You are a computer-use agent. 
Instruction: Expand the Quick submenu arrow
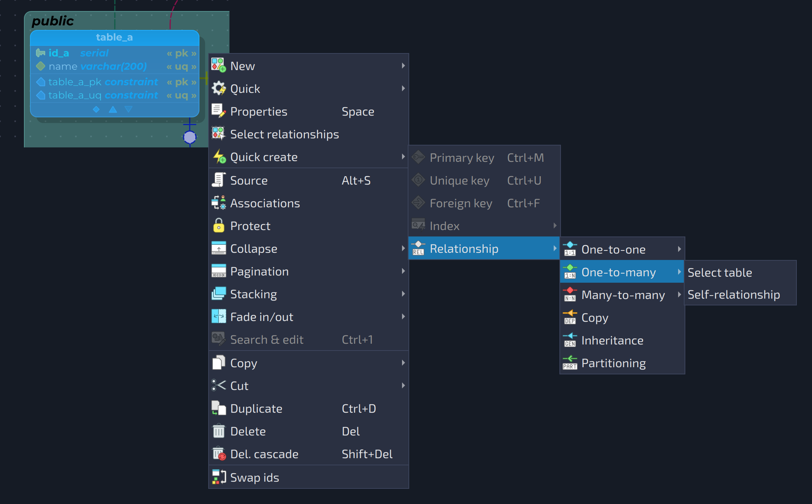[403, 88]
